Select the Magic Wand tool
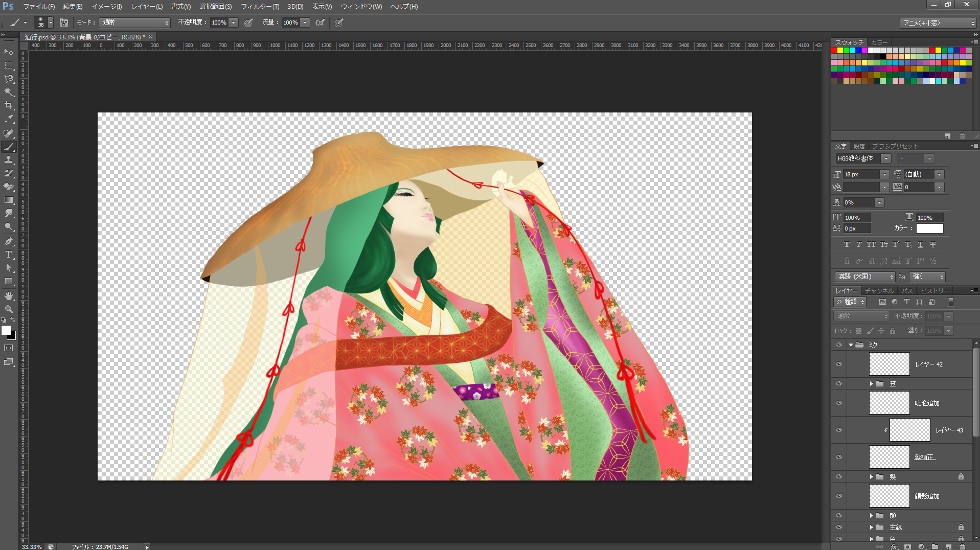 9,92
